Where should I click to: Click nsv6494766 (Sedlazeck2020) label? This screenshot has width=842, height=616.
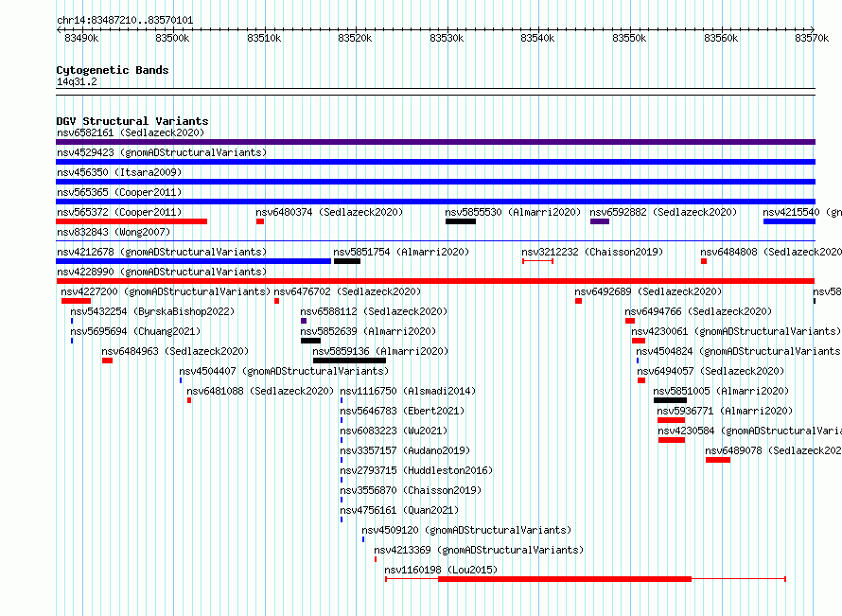[x=698, y=311]
